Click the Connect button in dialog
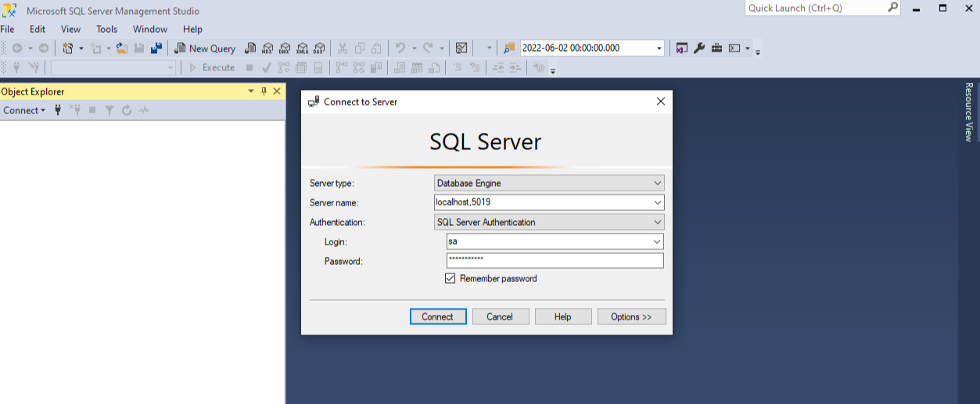 tap(438, 316)
